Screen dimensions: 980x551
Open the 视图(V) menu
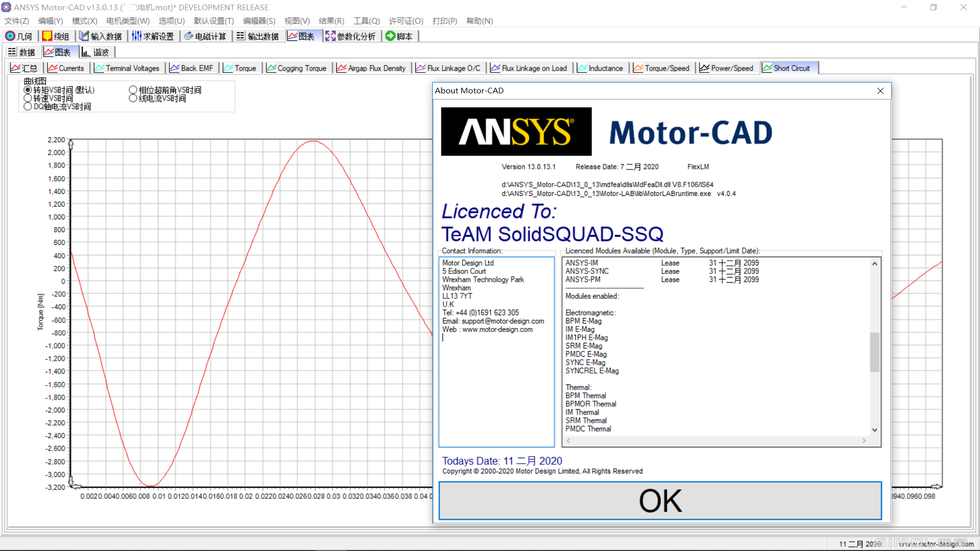(x=297, y=21)
